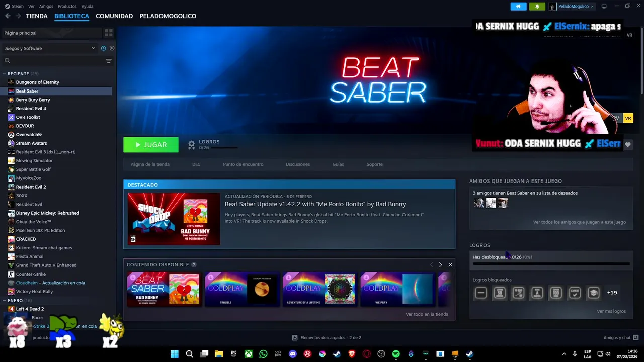Click the achievements progress bar in LOGROS panel

point(551,263)
